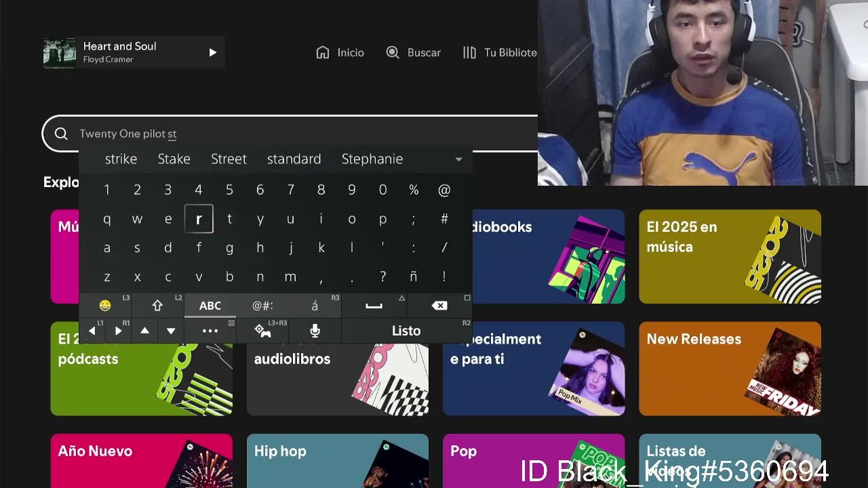Tap the semicolon key
The width and height of the screenshot is (868, 488).
[414, 219]
